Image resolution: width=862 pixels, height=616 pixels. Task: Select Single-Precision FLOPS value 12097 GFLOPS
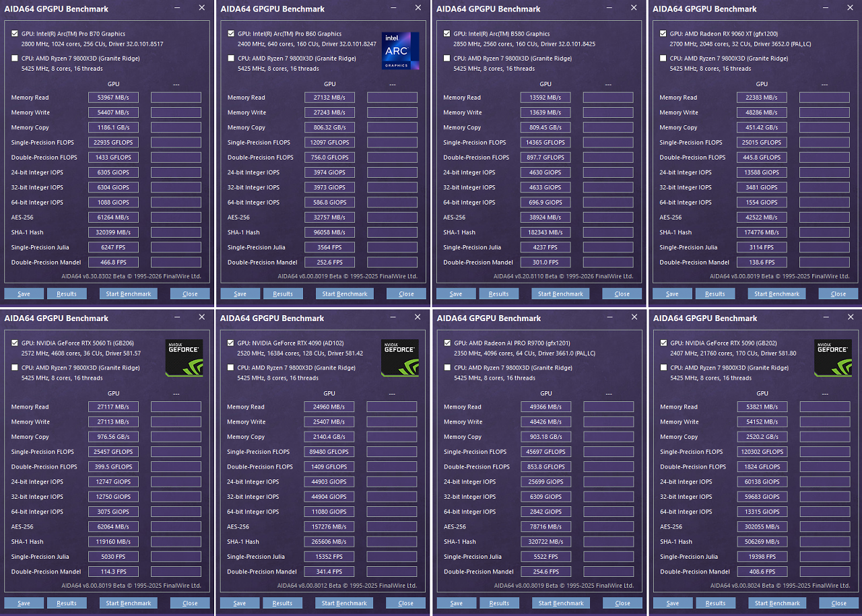(329, 143)
